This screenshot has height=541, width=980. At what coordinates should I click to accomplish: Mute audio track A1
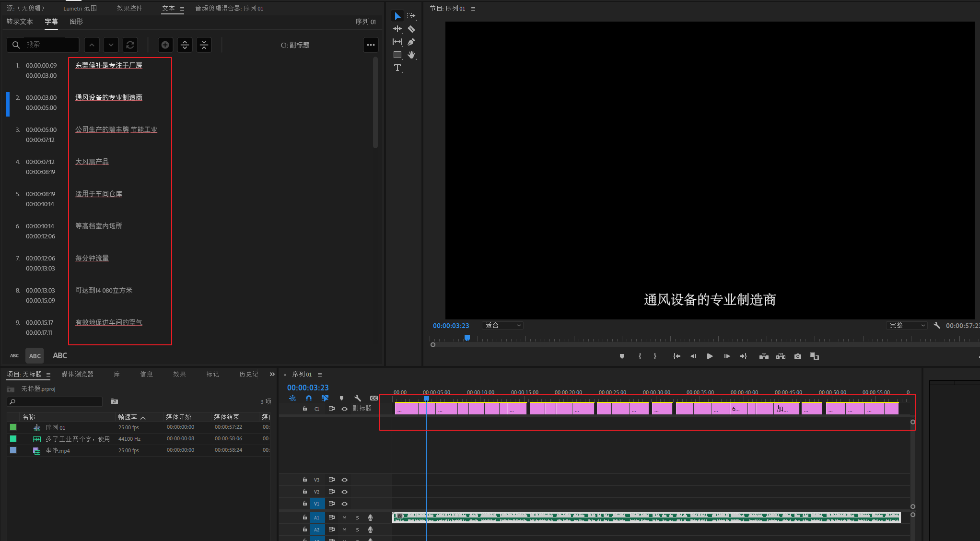pyautogui.click(x=344, y=517)
